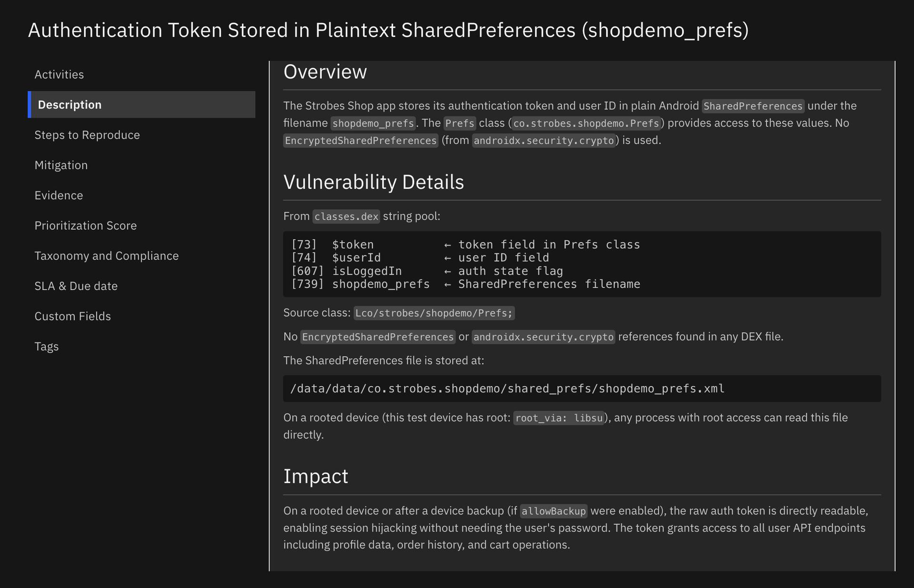
Task: Open Custom Fields section
Action: coord(72,316)
